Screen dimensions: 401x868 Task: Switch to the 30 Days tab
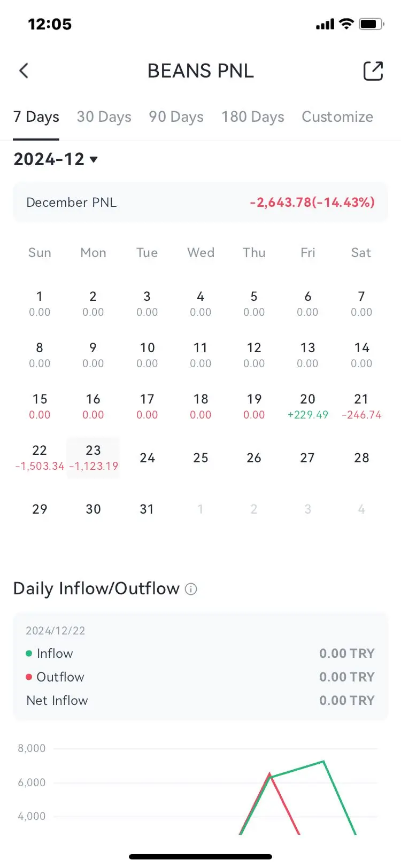(104, 117)
